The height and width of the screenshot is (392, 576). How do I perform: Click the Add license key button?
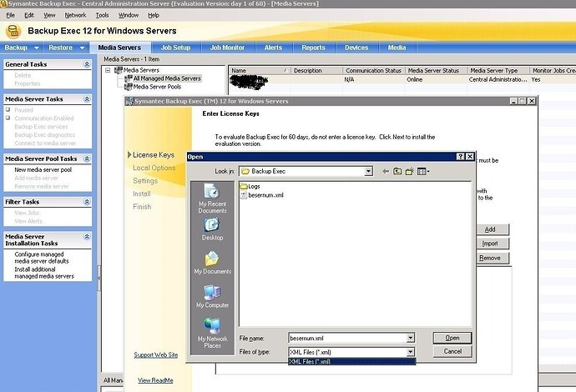point(492,229)
